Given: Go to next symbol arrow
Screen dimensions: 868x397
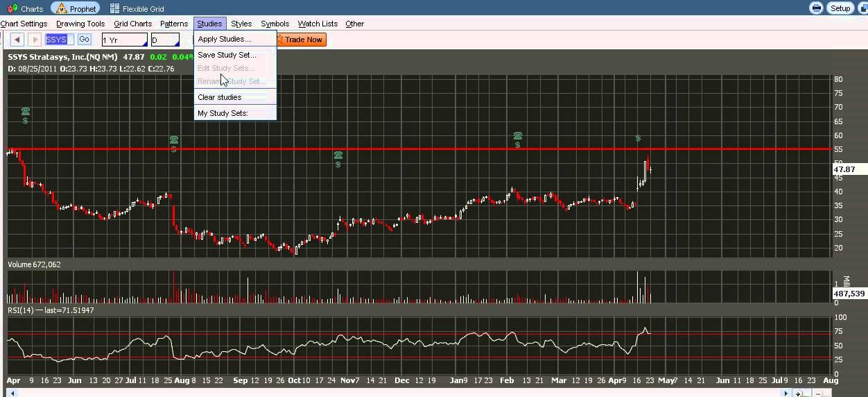Looking at the screenshot, I should pos(35,40).
